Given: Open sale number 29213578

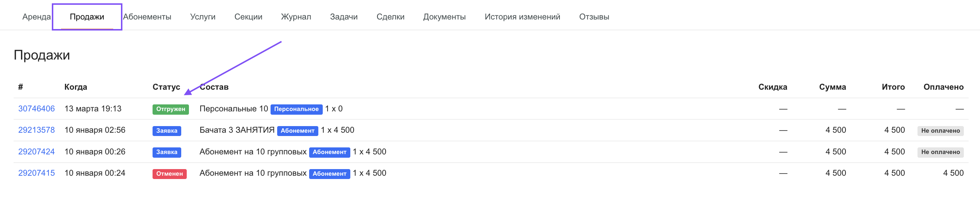Looking at the screenshot, I should [36, 130].
